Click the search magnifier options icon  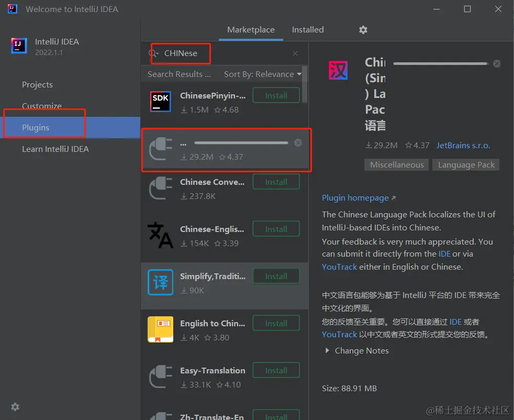(x=153, y=53)
